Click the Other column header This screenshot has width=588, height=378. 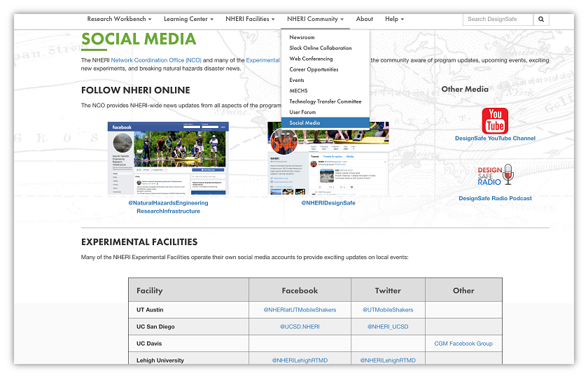pyautogui.click(x=463, y=290)
